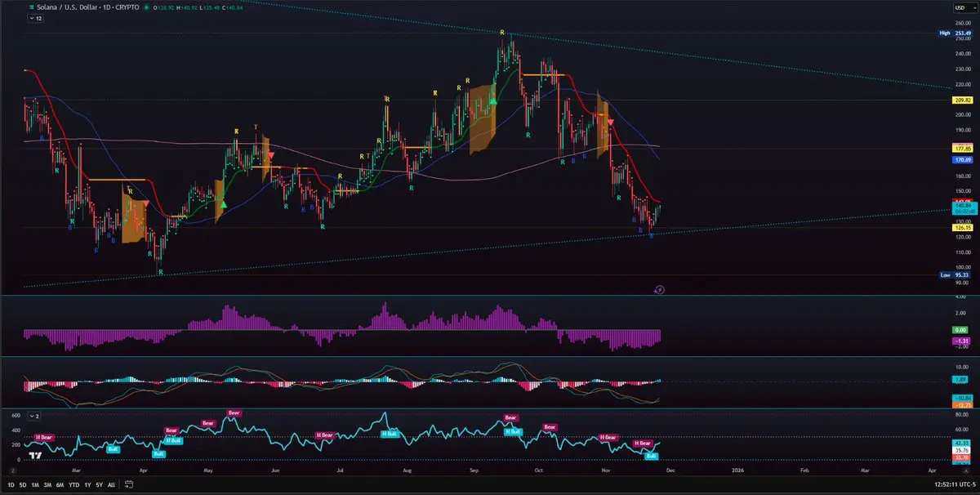Viewport: 980px width, 495px height.
Task: Click the 42.33 RSI value label
Action: (962, 442)
